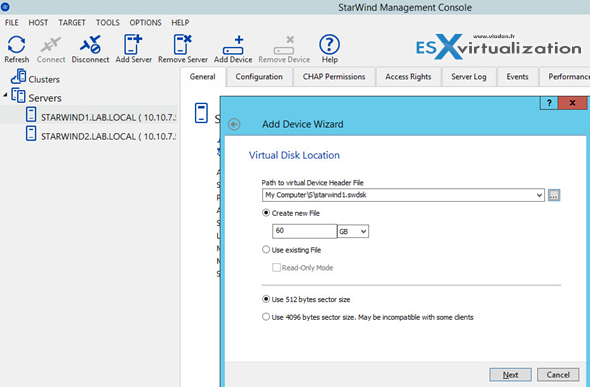Viewport: 590px width, 387px height.
Task: Select Use existing File option
Action: tap(266, 249)
